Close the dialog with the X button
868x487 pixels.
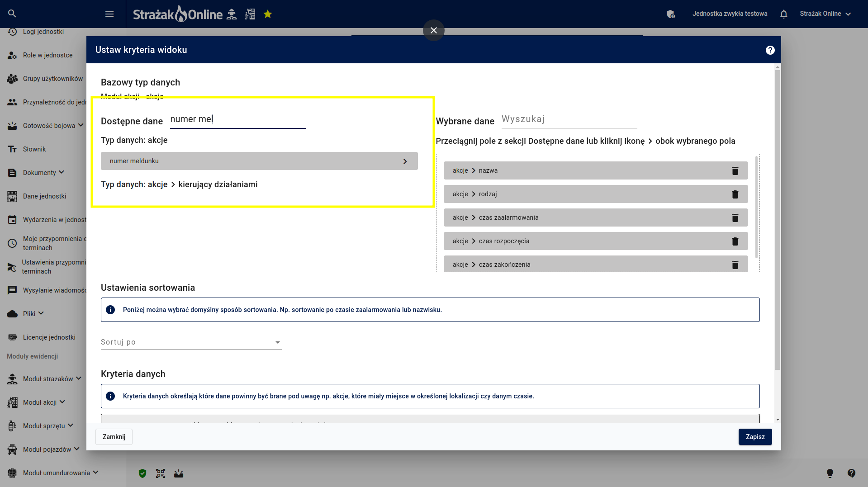coord(434,30)
